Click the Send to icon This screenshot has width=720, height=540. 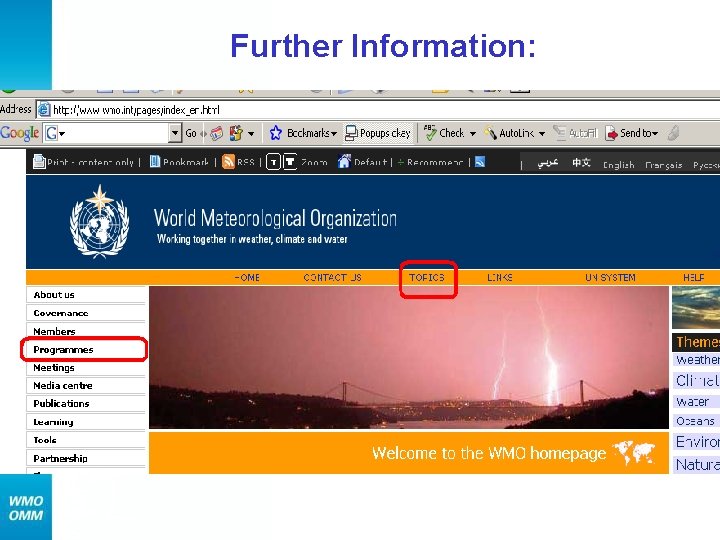[x=612, y=133]
